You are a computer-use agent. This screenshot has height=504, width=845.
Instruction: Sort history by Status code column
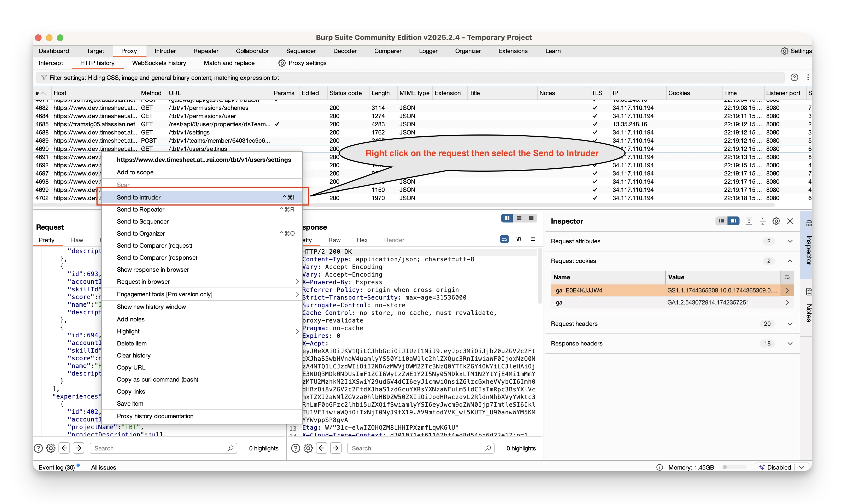click(x=345, y=93)
